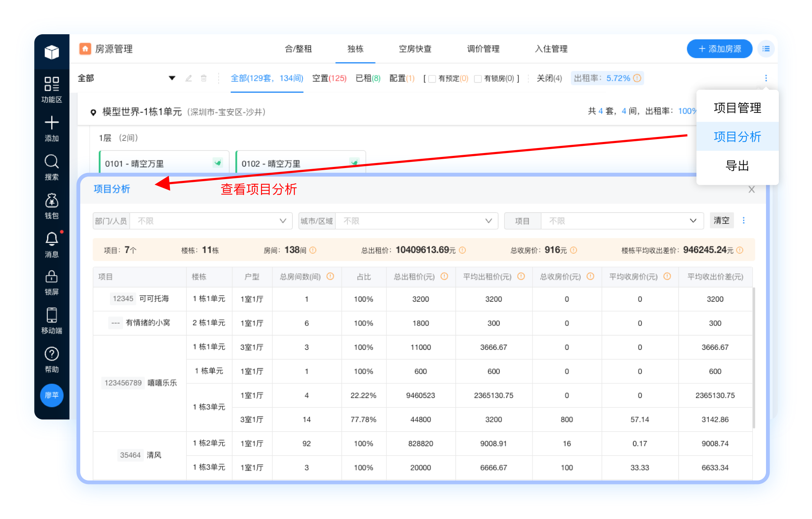The width and height of the screenshot is (812, 519).
Task: Filter by 已租(8)
Action: pyautogui.click(x=368, y=78)
